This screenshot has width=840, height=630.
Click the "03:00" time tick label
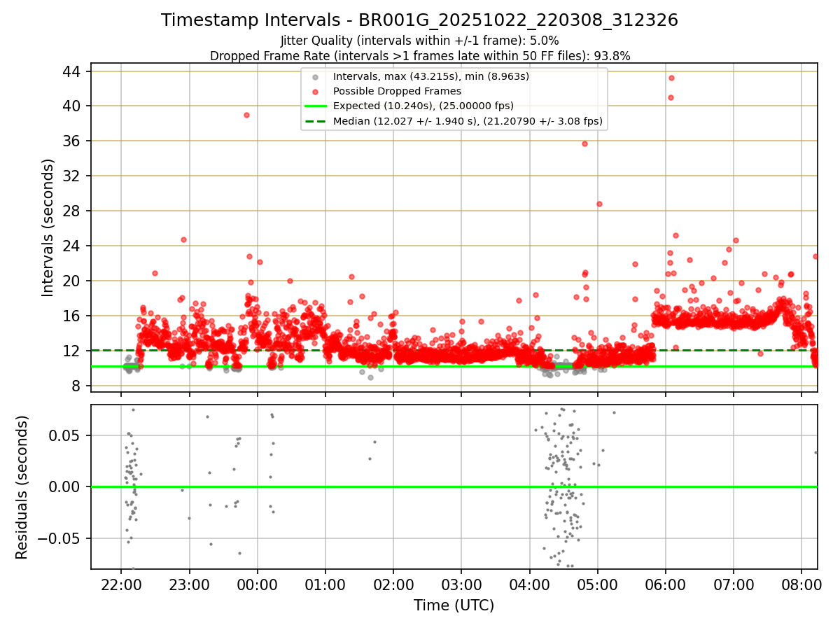click(x=461, y=584)
